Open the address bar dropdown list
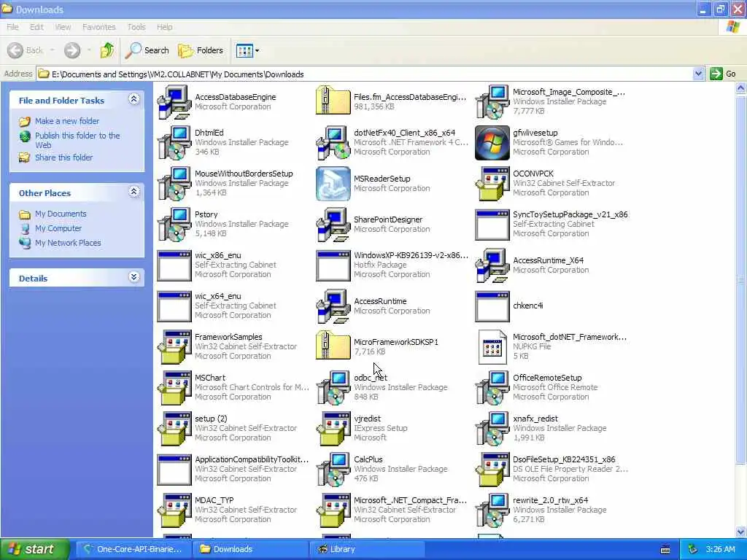This screenshot has width=747, height=560. pyautogui.click(x=698, y=74)
